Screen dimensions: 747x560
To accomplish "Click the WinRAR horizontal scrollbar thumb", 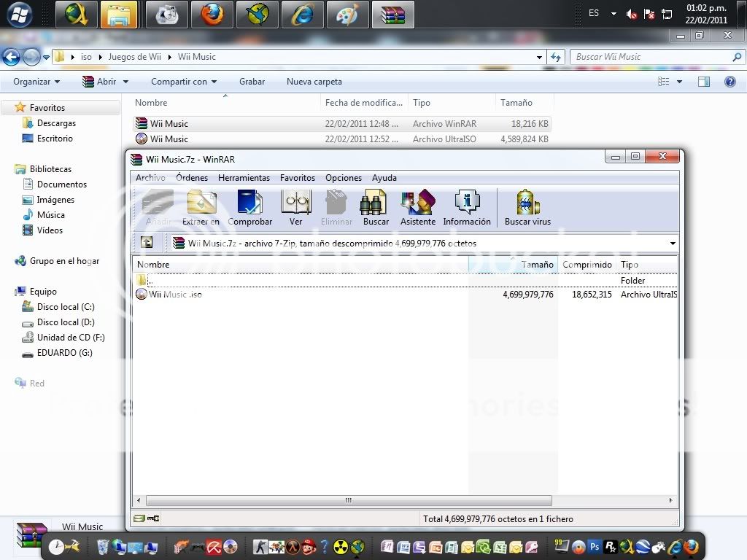I will (349, 500).
